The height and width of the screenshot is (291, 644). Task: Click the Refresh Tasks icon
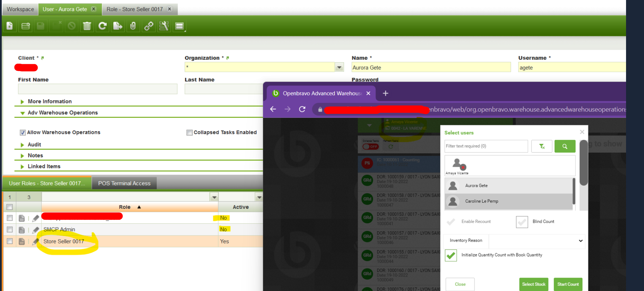pos(391,146)
